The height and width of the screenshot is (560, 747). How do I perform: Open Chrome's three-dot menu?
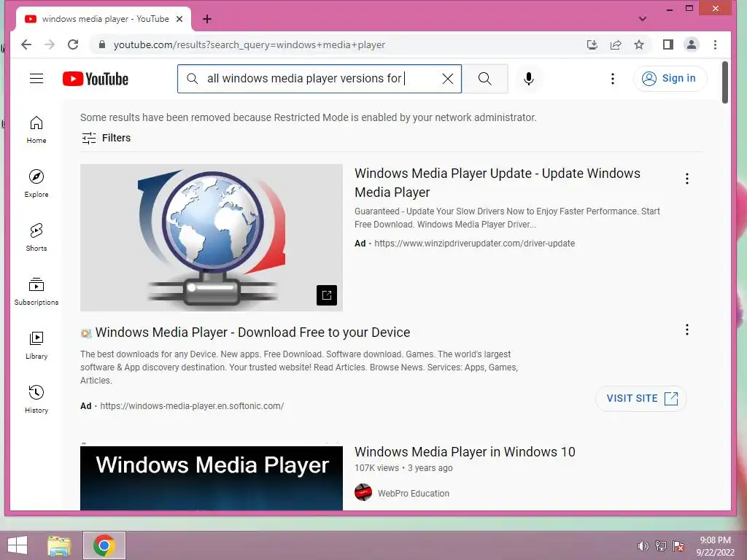coord(715,44)
